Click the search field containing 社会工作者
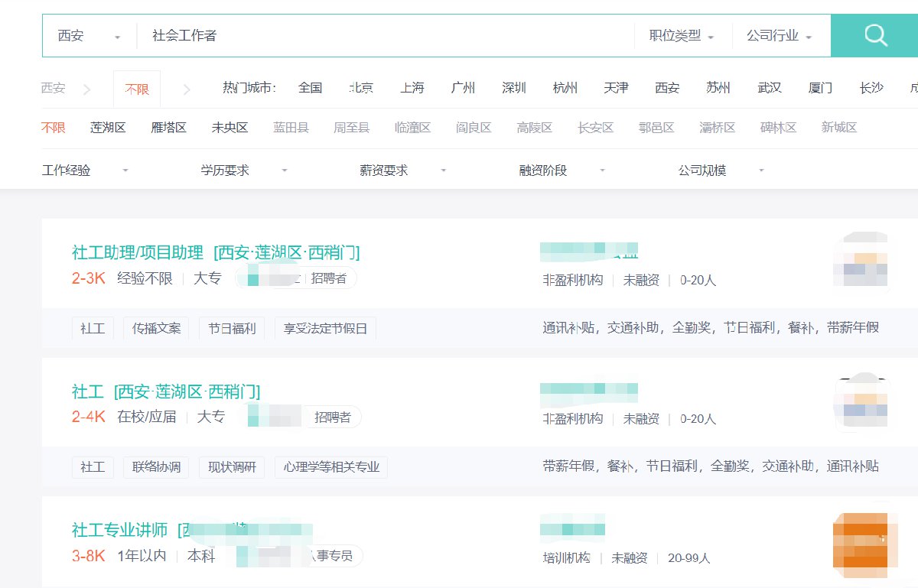The width and height of the screenshot is (918, 588). [382, 36]
